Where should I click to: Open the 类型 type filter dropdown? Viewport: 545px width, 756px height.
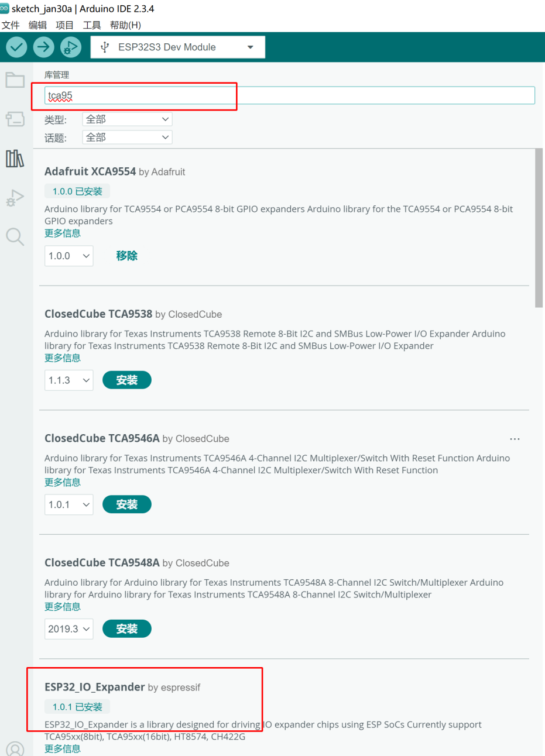pyautogui.click(x=128, y=119)
